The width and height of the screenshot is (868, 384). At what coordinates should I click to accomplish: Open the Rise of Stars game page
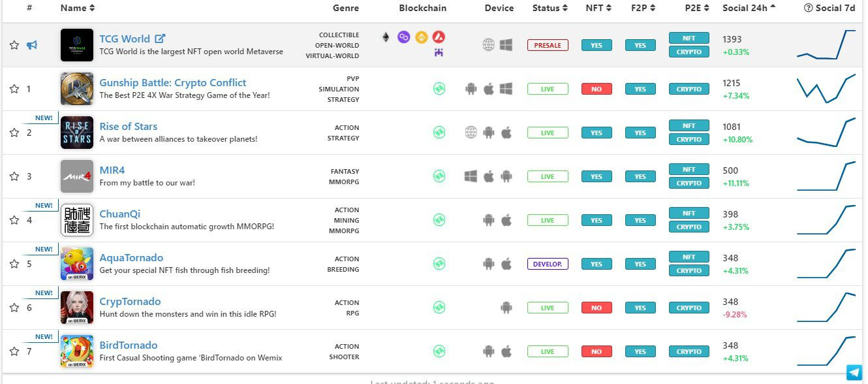(x=129, y=126)
